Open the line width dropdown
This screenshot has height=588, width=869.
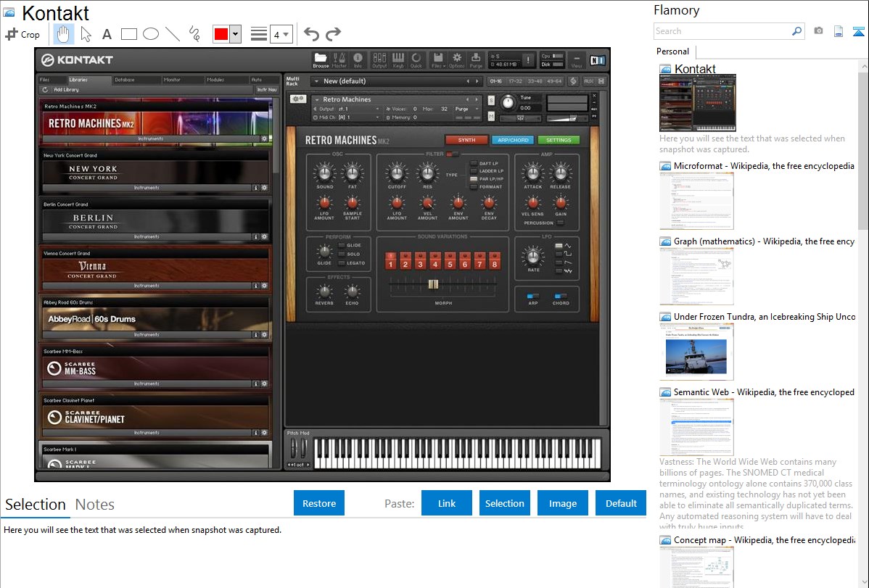click(x=281, y=34)
